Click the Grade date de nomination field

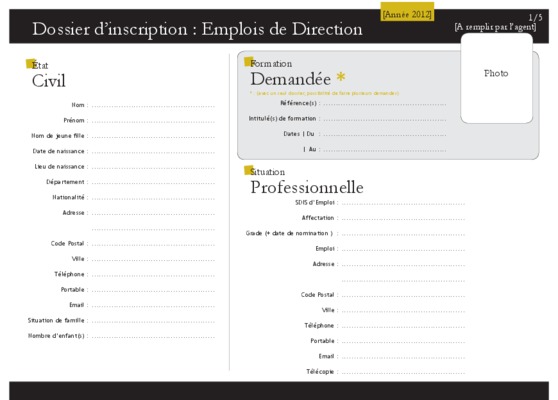coord(403,235)
